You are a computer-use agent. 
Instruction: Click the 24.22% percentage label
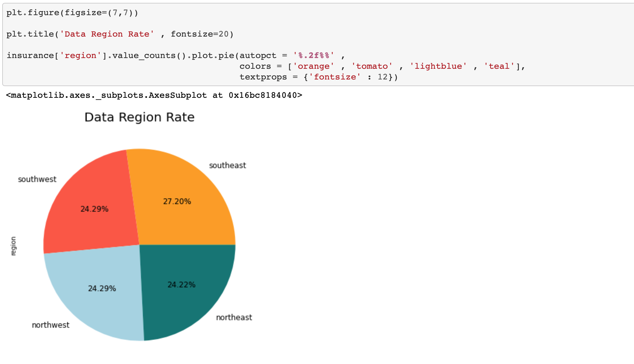point(181,285)
